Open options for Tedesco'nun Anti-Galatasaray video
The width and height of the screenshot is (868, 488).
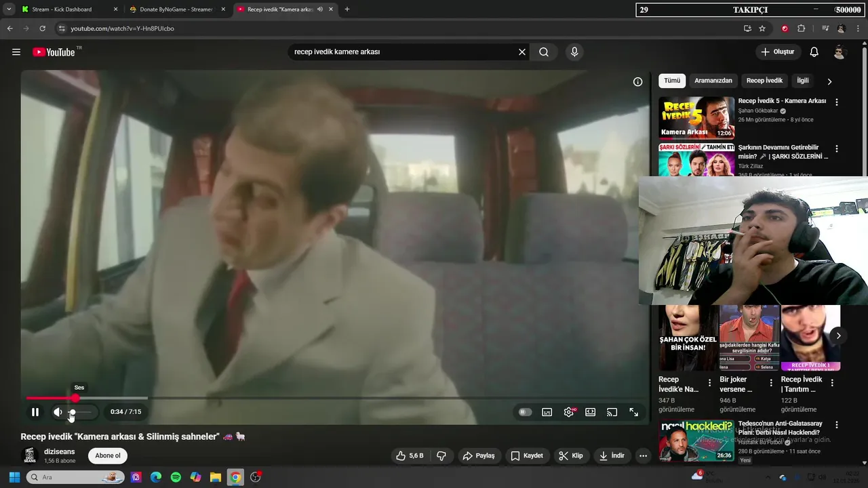pos(837,425)
